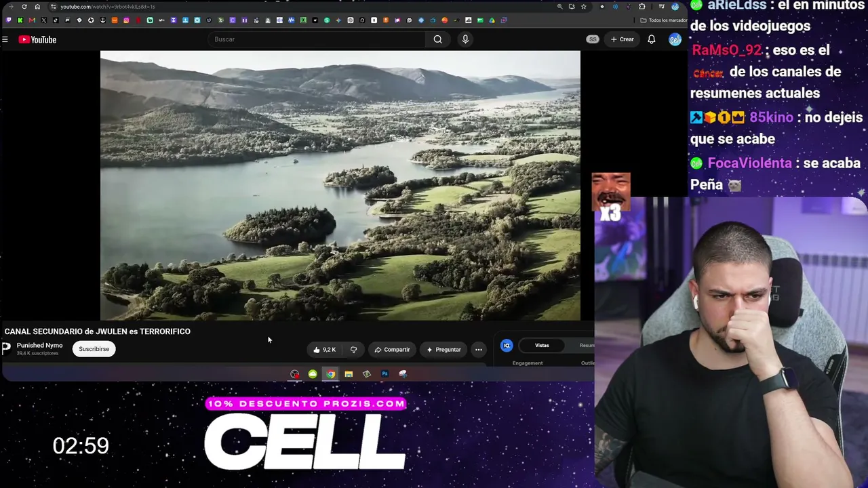
Task: Click the 39,4 K suscriptores count
Action: 37,353
